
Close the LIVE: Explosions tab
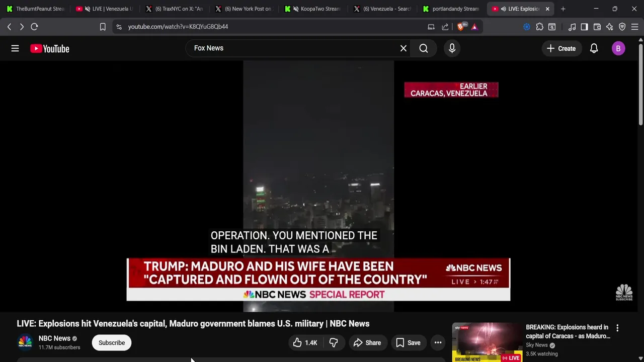click(x=547, y=9)
